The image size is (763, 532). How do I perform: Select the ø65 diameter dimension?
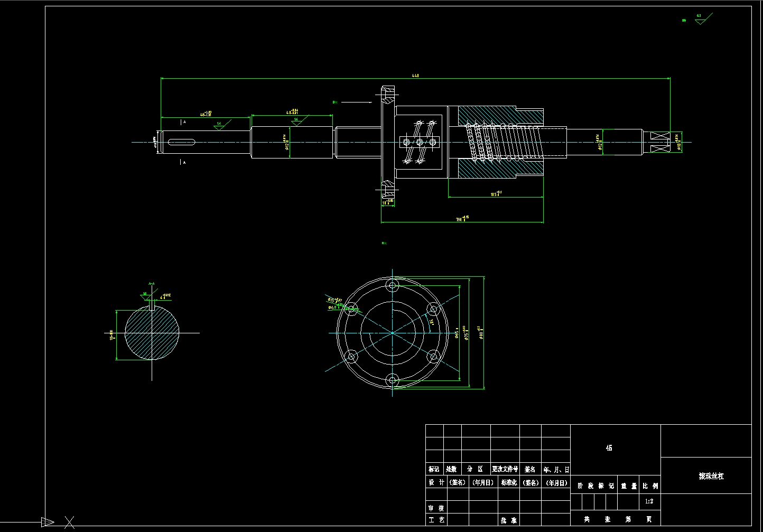point(456,333)
